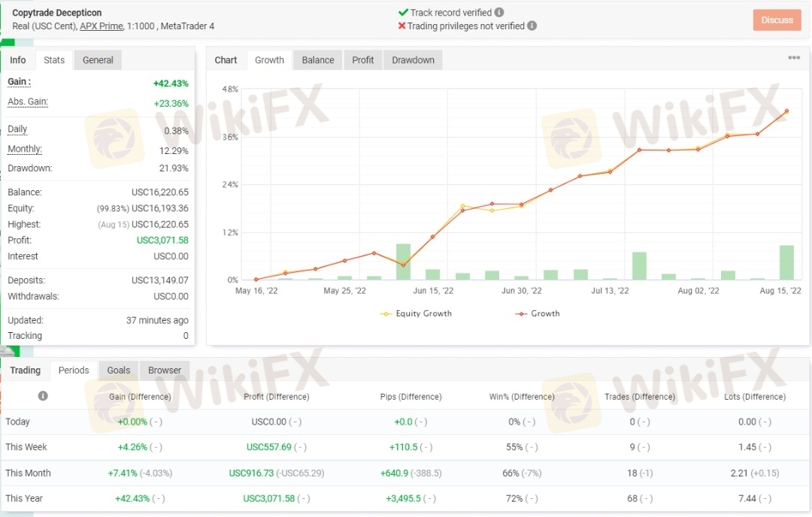This screenshot has width=812, height=517.
Task: Click the last Growth data point on chart
Action: point(786,111)
